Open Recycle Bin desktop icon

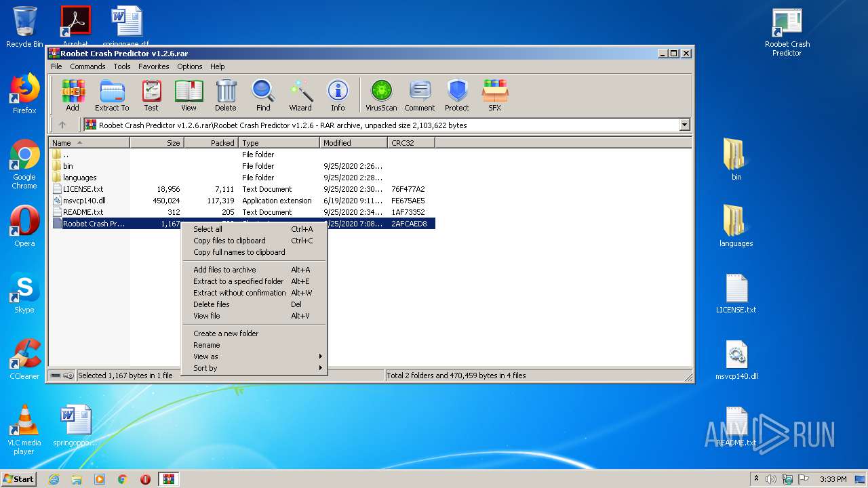pyautogui.click(x=24, y=27)
